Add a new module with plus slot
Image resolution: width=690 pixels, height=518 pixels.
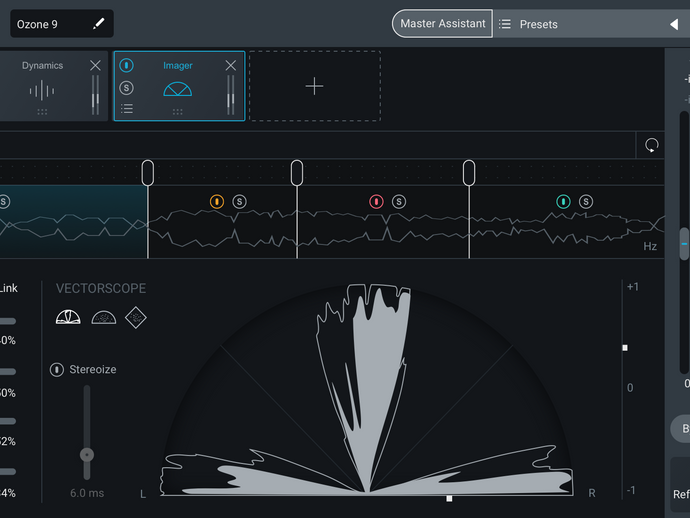coord(315,86)
